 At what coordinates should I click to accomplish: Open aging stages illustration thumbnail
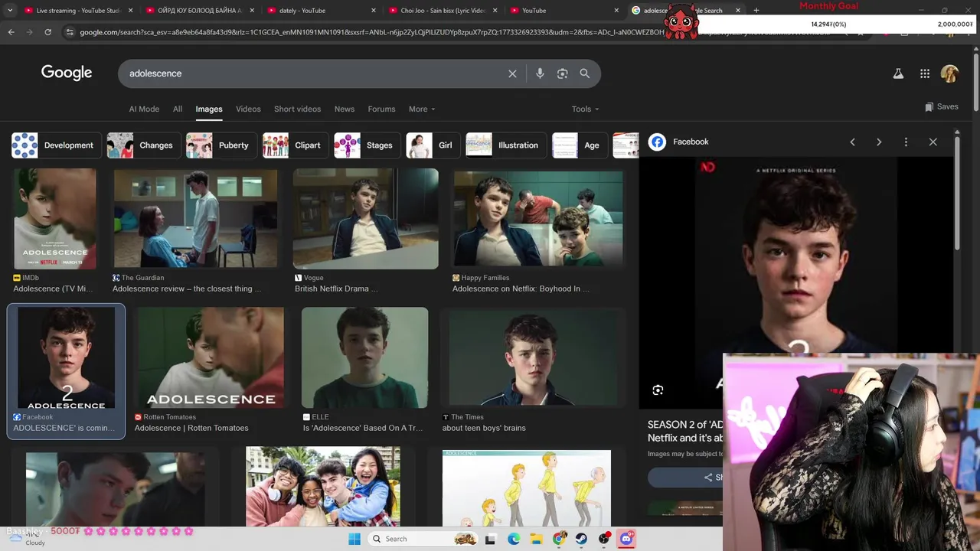point(527,487)
